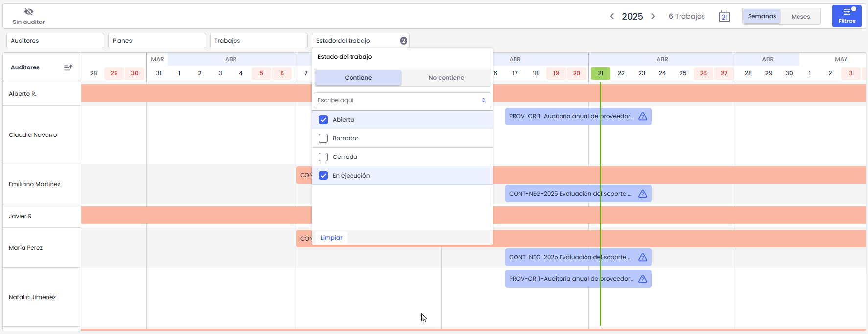Check the Borrador checkbox

point(323,138)
